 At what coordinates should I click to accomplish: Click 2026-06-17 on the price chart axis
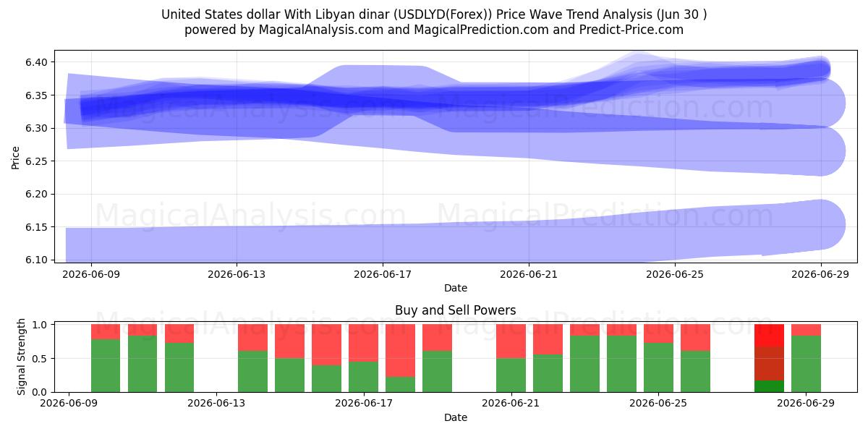(383, 274)
